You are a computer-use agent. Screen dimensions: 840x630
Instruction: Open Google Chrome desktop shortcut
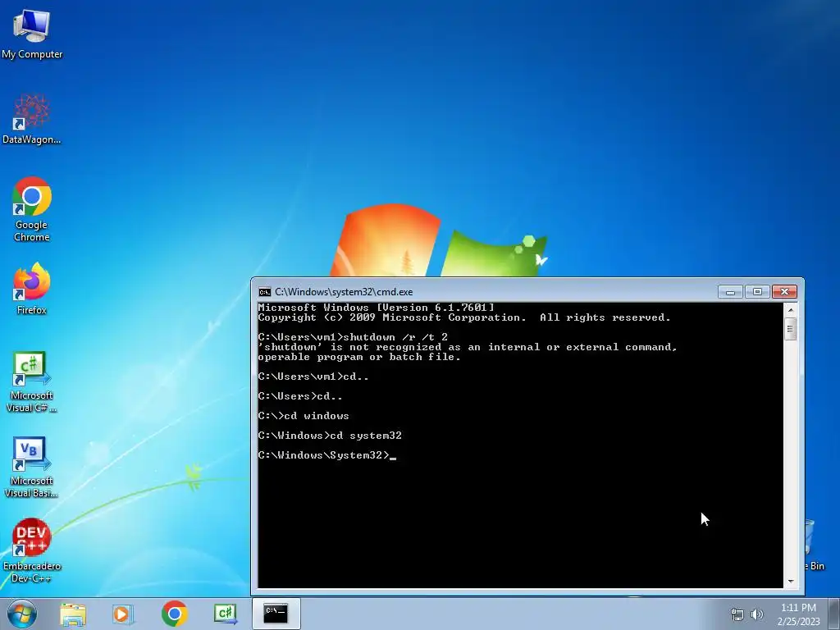coord(32,209)
